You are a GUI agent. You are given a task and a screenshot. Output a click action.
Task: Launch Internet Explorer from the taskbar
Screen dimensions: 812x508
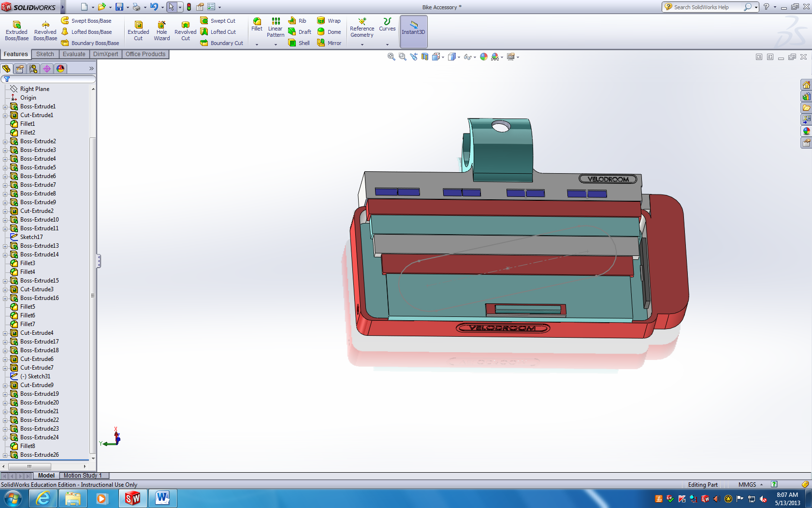coord(43,498)
